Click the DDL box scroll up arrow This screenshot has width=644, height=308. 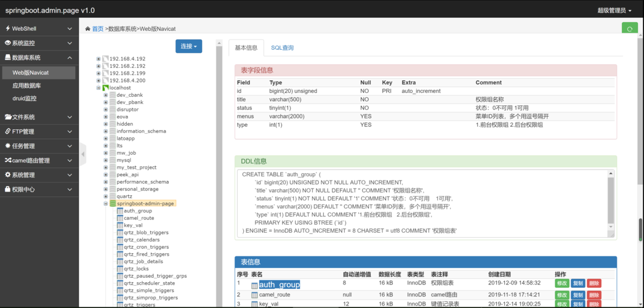pos(611,174)
